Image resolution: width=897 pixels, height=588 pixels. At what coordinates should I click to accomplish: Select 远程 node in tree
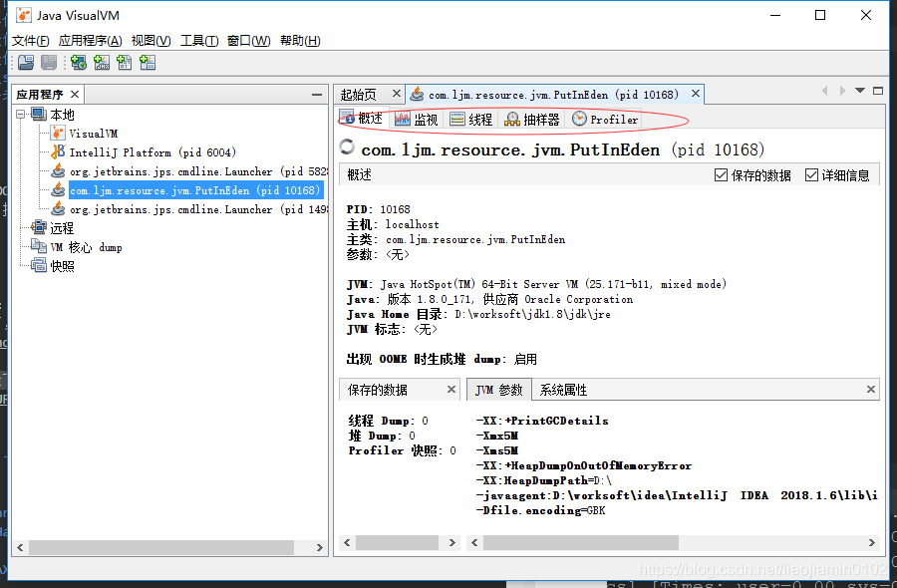[62, 228]
